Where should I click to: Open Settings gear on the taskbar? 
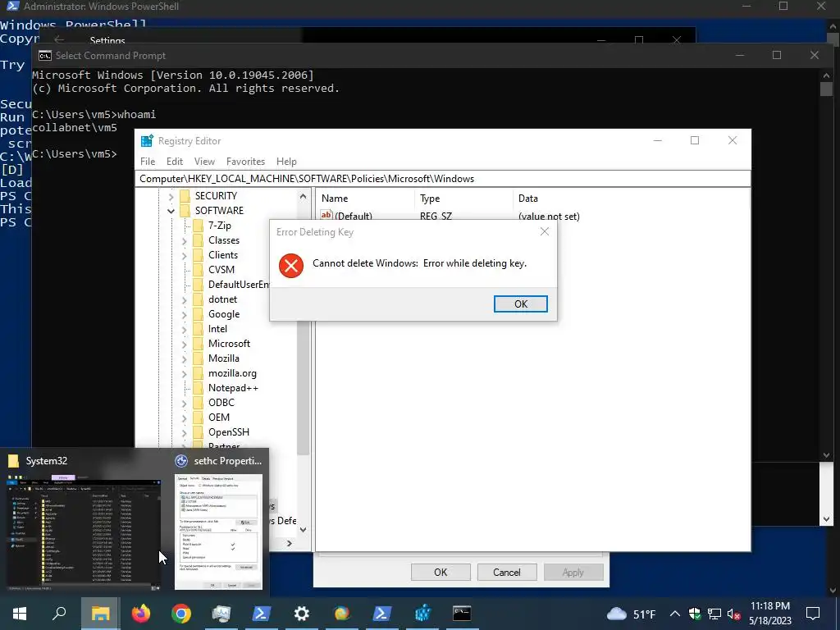click(x=302, y=614)
